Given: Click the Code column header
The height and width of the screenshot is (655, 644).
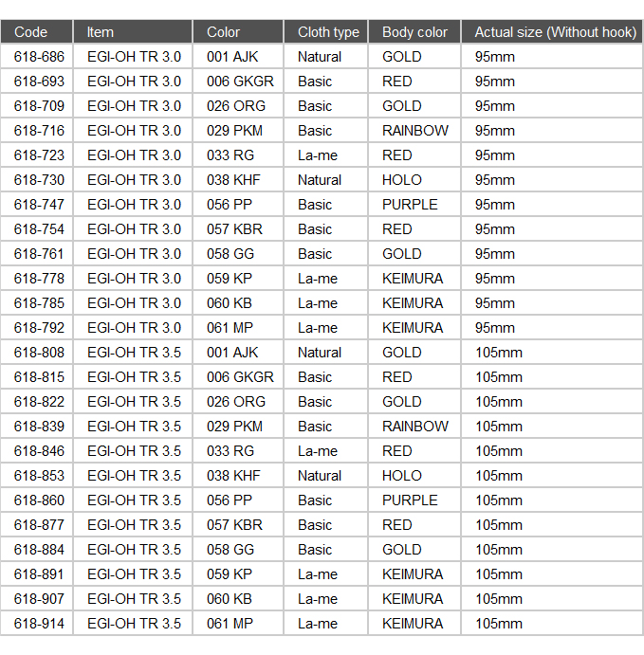Looking at the screenshot, I should [x=37, y=31].
